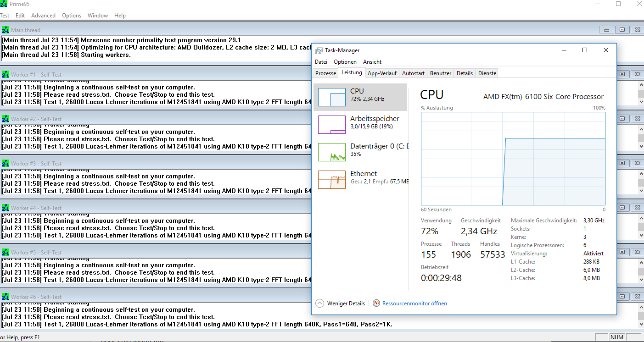Maximize the Worker #4 child window

(622, 208)
